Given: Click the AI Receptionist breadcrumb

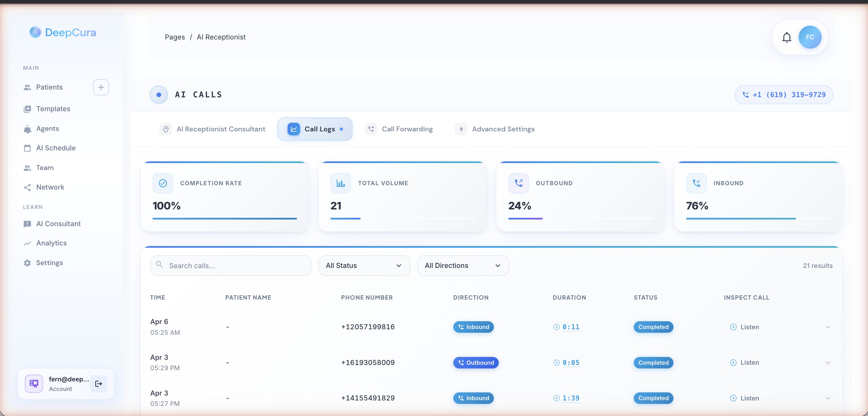Looking at the screenshot, I should [x=221, y=37].
